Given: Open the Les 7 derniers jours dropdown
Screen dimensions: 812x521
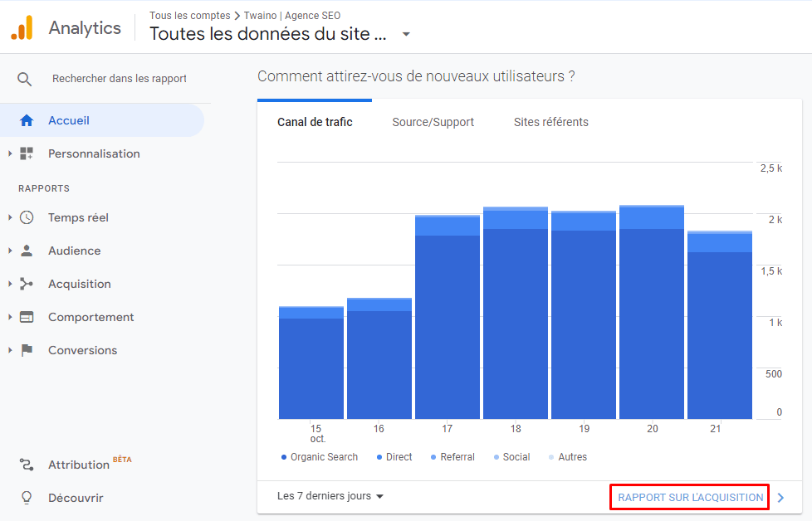Looking at the screenshot, I should coord(329,495).
